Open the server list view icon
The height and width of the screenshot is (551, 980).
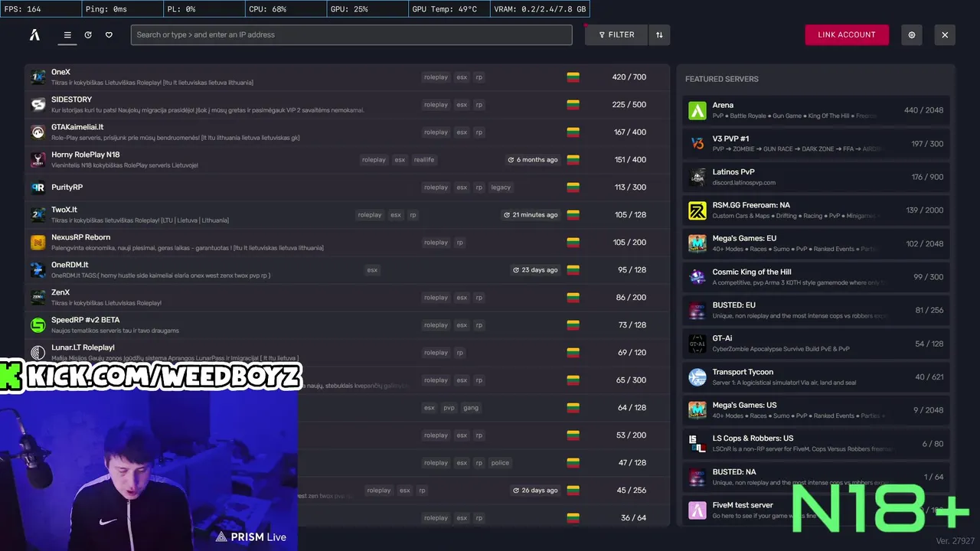(x=67, y=34)
